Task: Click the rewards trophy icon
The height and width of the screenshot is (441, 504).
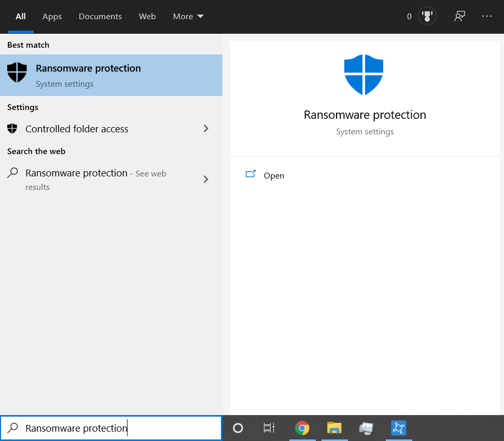Action: click(x=427, y=16)
